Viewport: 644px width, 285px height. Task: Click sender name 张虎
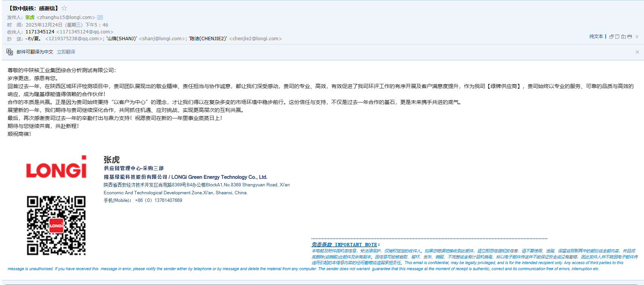(x=30, y=17)
